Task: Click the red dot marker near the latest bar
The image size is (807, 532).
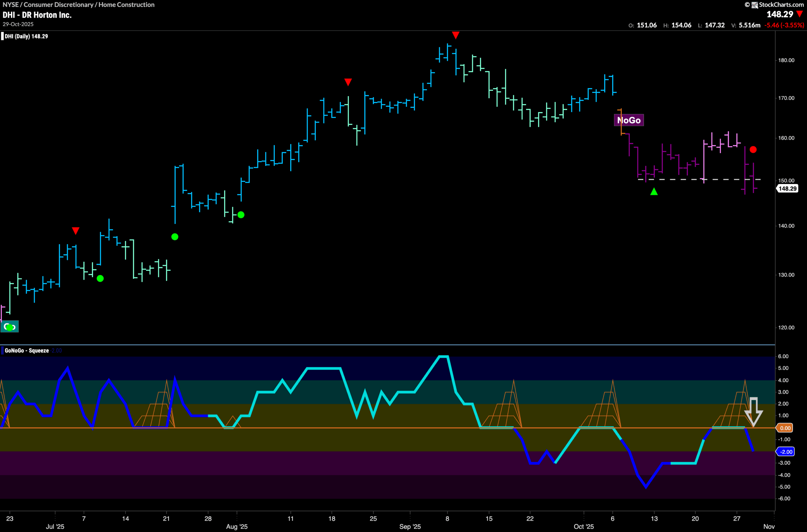Action: [753, 149]
